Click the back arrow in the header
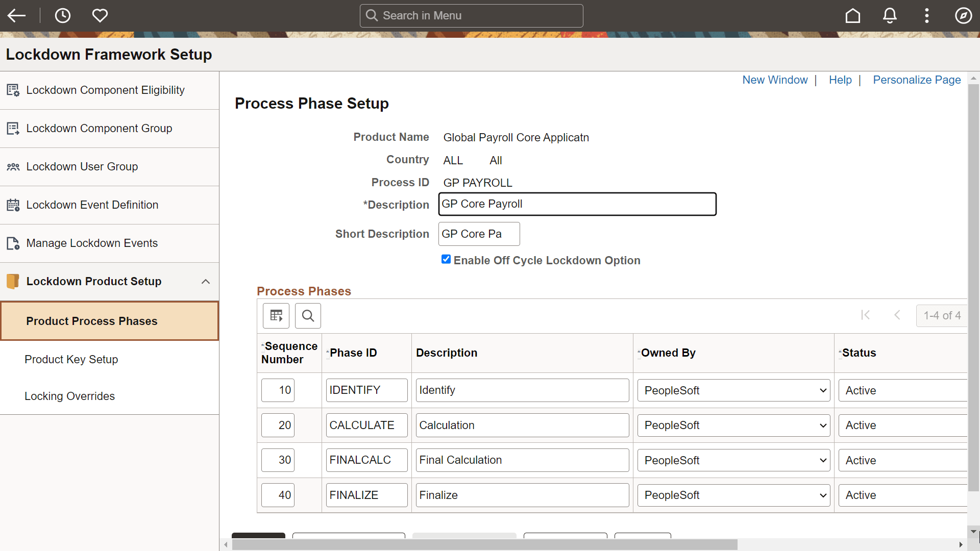This screenshot has height=551, width=980. (17, 15)
